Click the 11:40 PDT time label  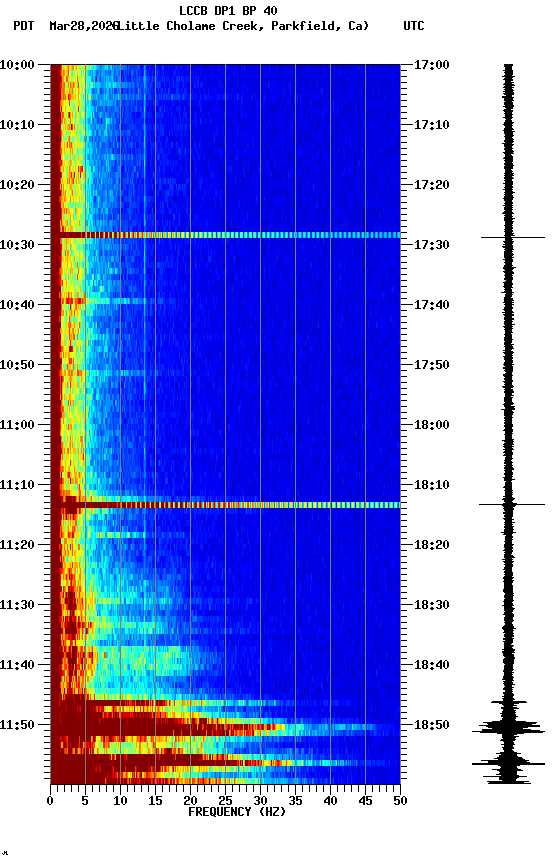click(17, 665)
